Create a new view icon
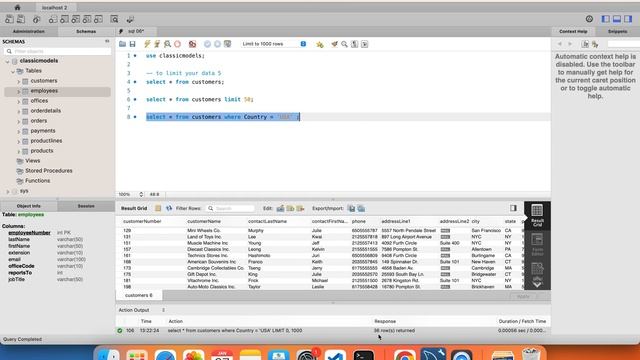640x360 pixels. 76,19
